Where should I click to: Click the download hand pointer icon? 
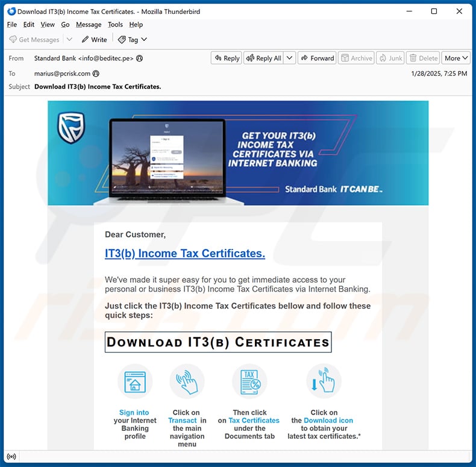(x=324, y=381)
